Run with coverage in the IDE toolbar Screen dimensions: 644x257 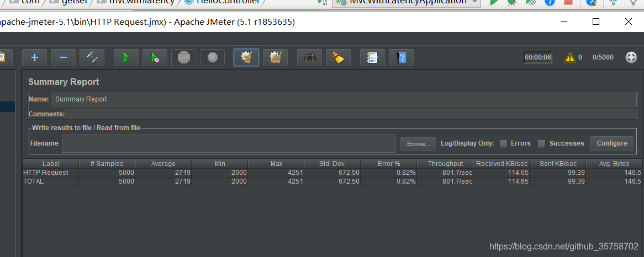(x=531, y=2)
